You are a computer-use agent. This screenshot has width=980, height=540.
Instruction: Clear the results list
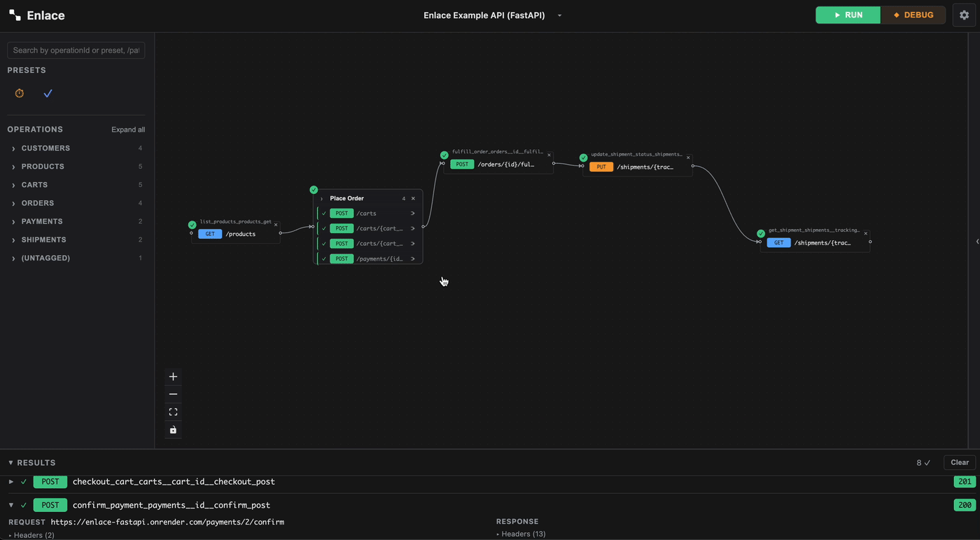(960, 462)
